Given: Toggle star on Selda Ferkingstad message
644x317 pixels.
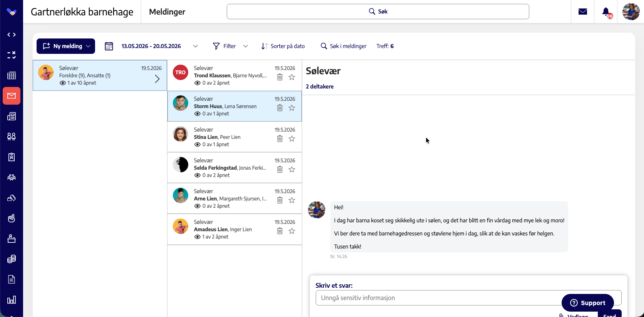Looking at the screenshot, I should (x=292, y=169).
